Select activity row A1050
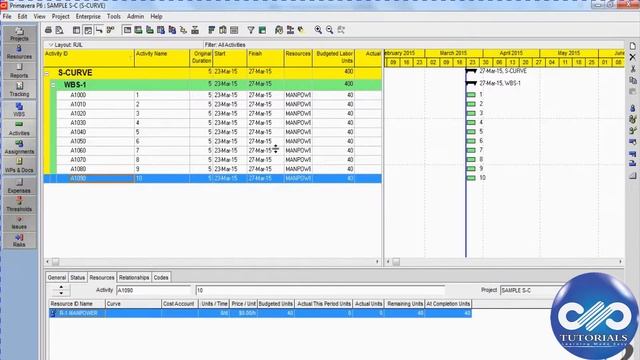The height and width of the screenshot is (360, 640). [213, 141]
